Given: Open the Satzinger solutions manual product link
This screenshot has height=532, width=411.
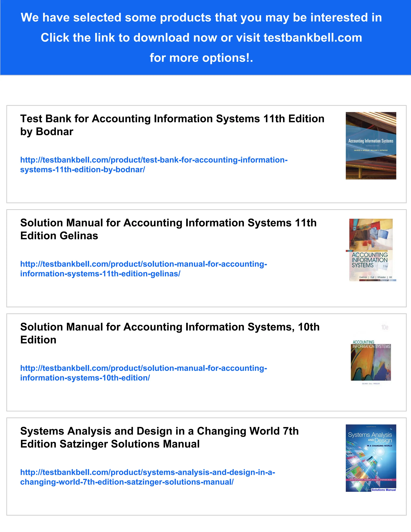Looking at the screenshot, I should [147, 472].
